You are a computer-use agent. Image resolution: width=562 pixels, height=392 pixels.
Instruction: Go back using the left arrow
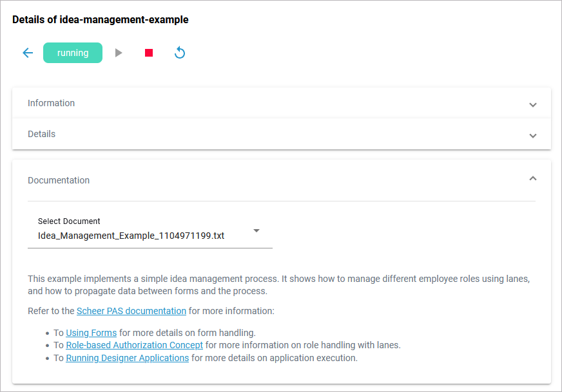click(x=28, y=53)
